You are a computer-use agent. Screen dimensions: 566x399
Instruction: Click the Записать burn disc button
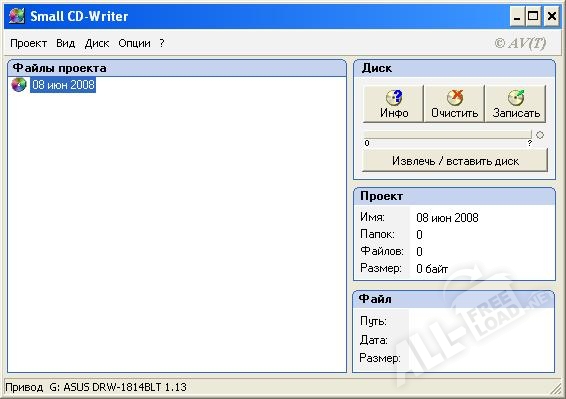tap(516, 104)
